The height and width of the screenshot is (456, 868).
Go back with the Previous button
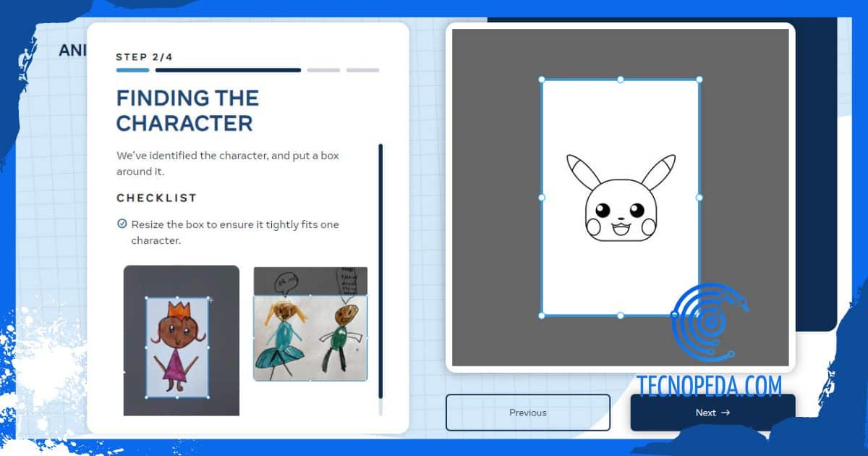point(528,413)
